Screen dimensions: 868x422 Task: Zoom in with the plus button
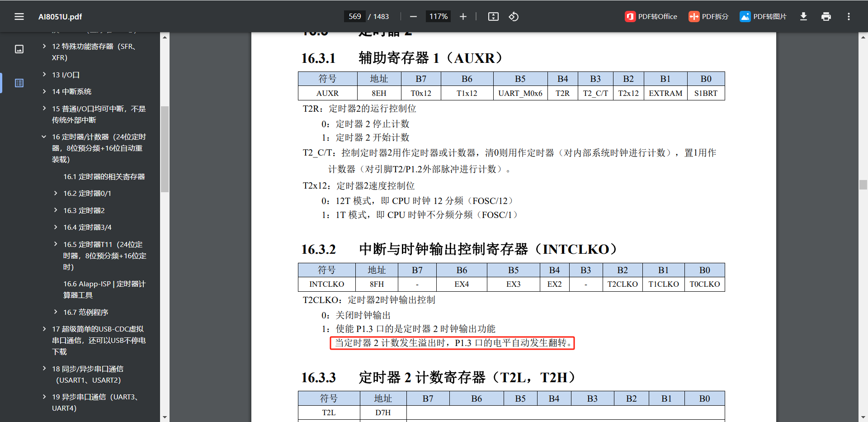(463, 17)
